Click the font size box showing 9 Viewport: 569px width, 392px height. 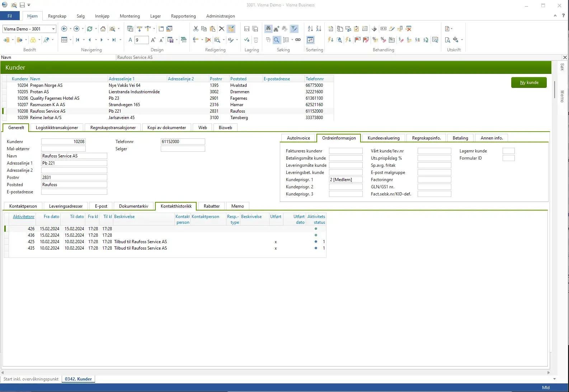tap(142, 40)
